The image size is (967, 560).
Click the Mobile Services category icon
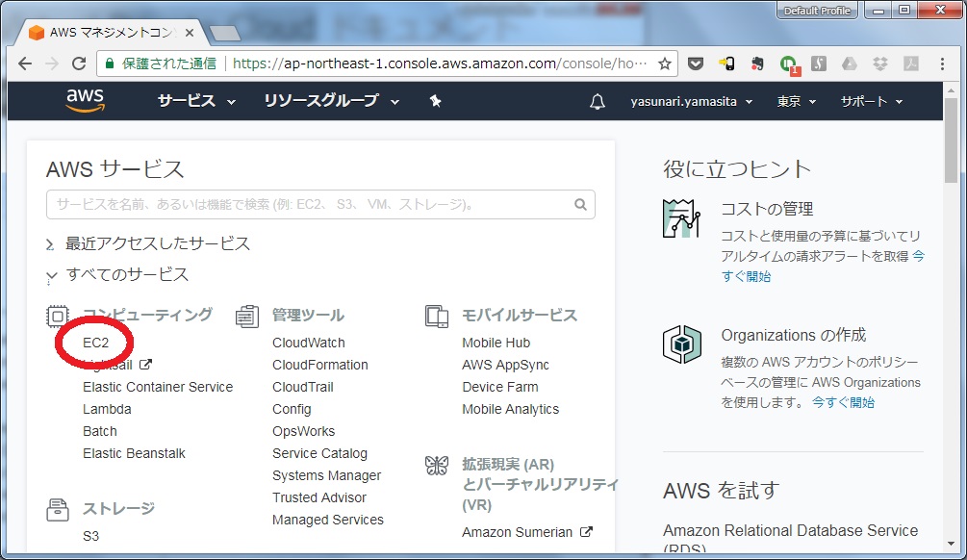pos(437,317)
